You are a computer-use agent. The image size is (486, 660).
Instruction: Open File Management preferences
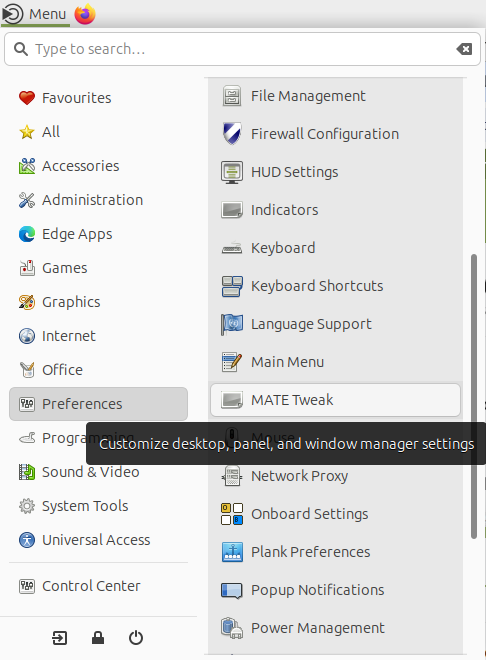coord(335,96)
